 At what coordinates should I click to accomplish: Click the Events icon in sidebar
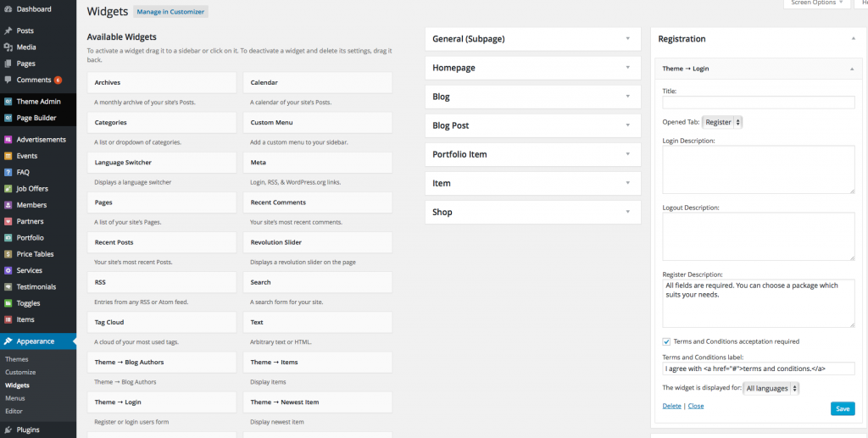click(x=8, y=156)
